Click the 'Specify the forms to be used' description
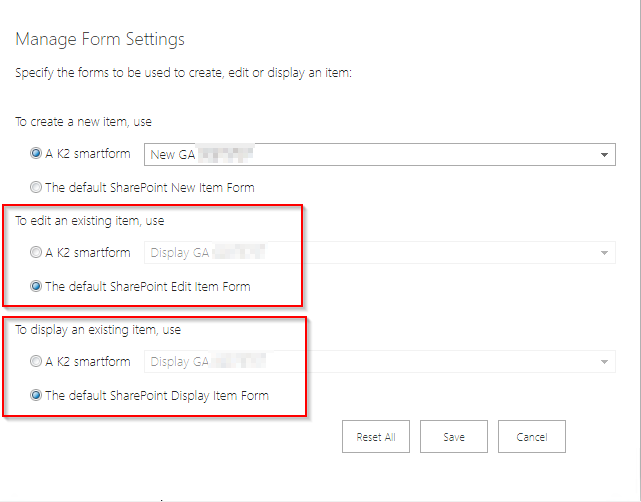Viewport: 641px width, 502px height. click(x=183, y=73)
